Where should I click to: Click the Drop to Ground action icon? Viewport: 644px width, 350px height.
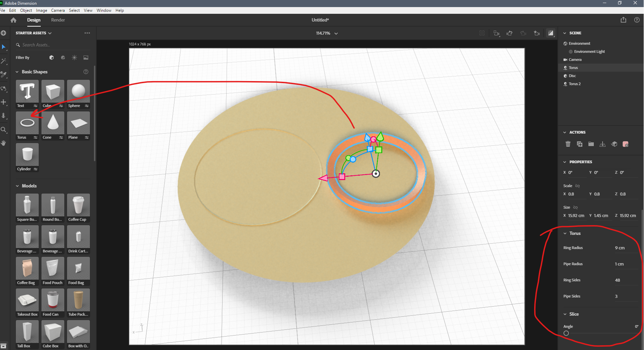(602, 144)
